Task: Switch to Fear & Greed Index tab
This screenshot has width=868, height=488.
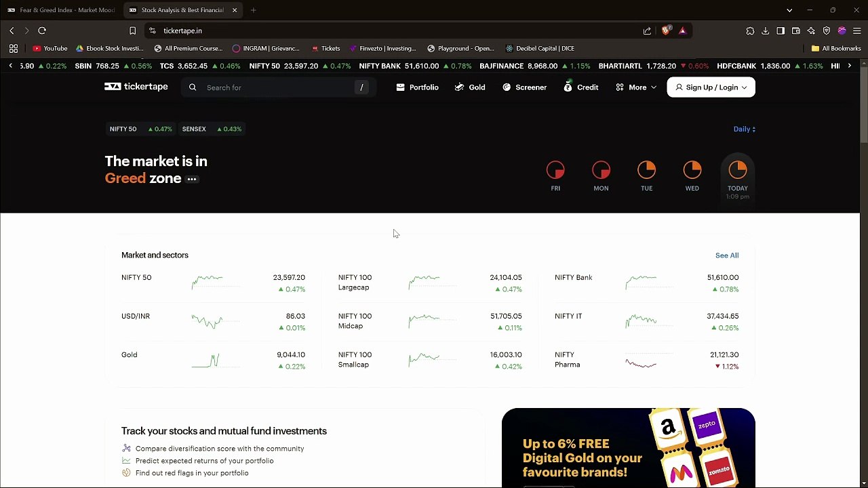Action: point(62,10)
